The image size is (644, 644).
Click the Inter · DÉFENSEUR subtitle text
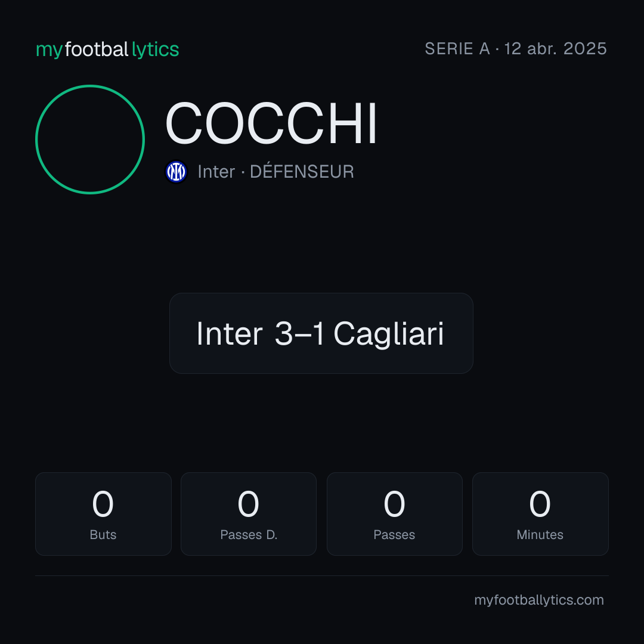[275, 172]
